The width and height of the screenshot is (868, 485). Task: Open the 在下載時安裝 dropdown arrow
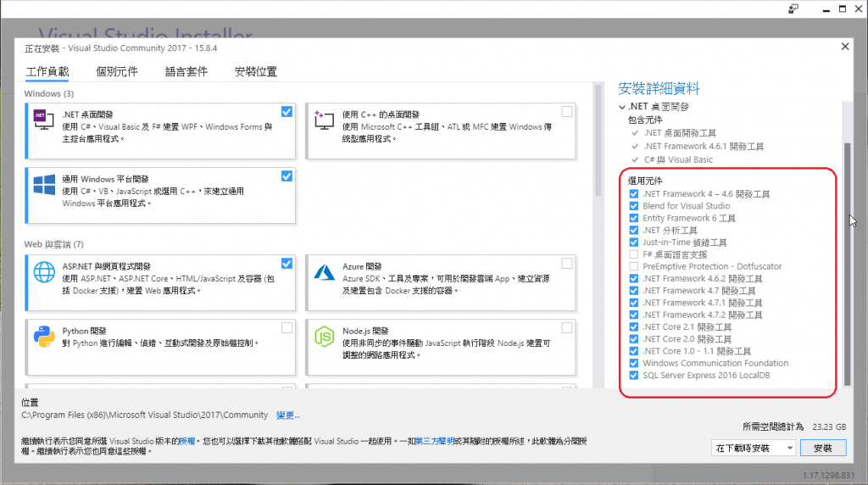790,448
